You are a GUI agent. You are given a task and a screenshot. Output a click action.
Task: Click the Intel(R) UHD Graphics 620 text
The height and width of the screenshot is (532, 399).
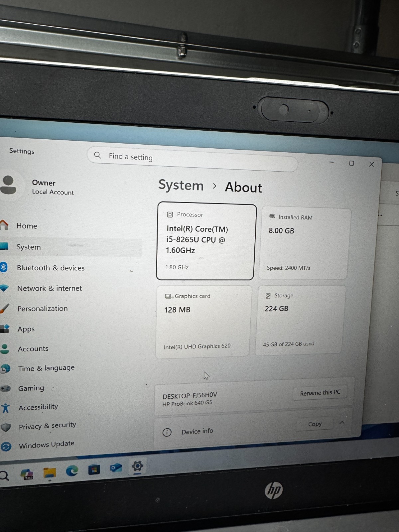pos(197,346)
